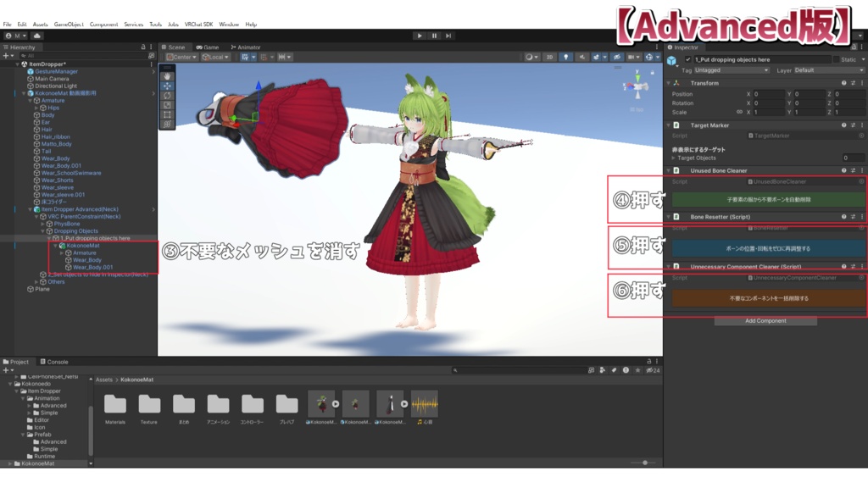
Task: Open the Tag Untagged dropdown
Action: (732, 70)
